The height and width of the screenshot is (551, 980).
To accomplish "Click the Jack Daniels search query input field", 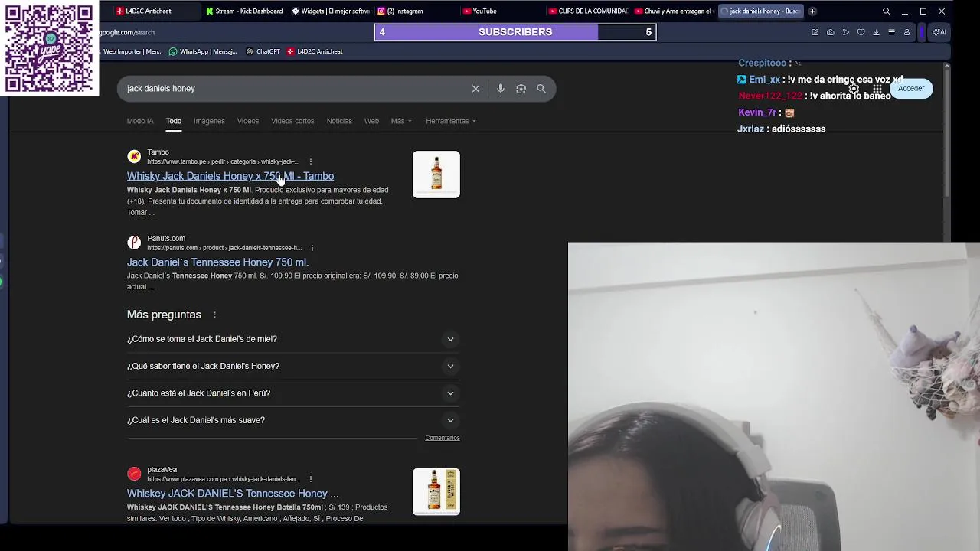I will (295, 89).
